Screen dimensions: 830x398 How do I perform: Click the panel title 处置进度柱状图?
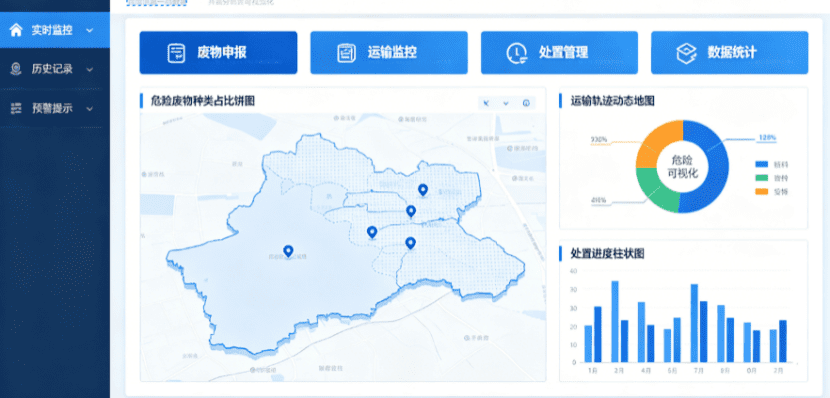[607, 254]
